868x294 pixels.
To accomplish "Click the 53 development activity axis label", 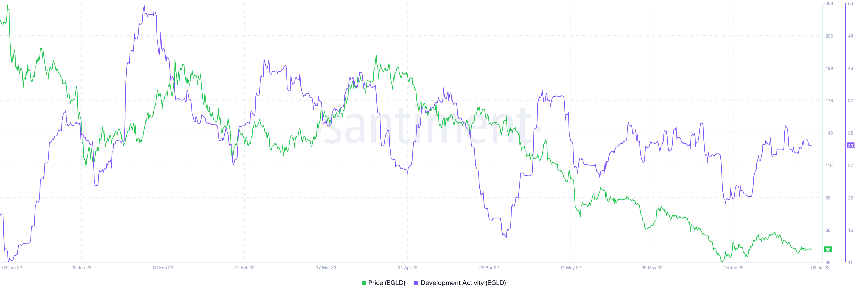I will tap(850, 4).
